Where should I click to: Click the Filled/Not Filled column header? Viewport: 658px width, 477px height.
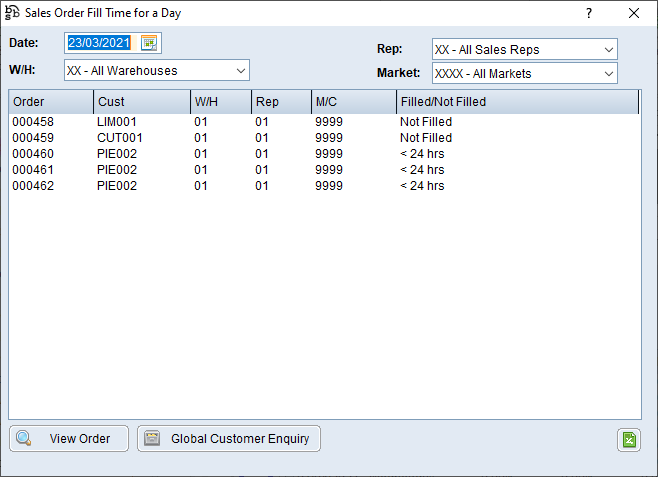coord(515,102)
